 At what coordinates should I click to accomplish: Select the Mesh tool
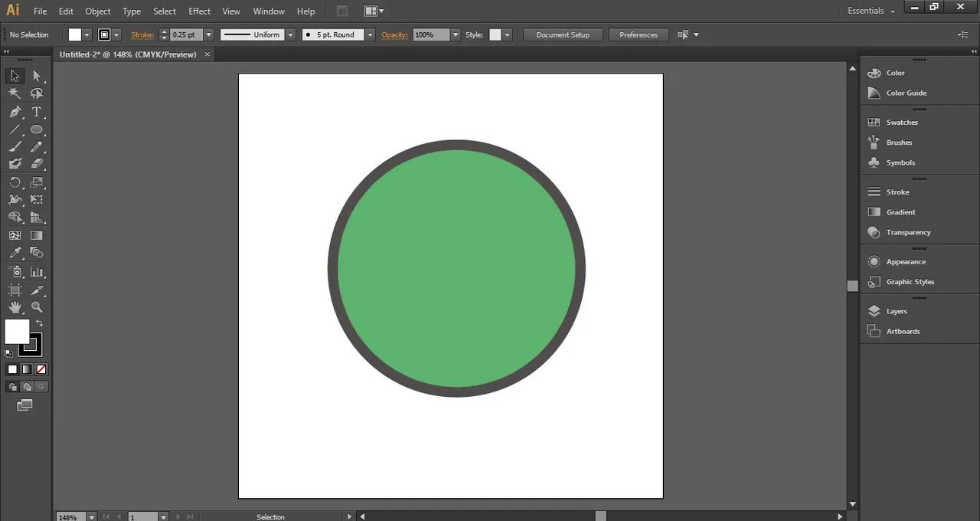15,236
